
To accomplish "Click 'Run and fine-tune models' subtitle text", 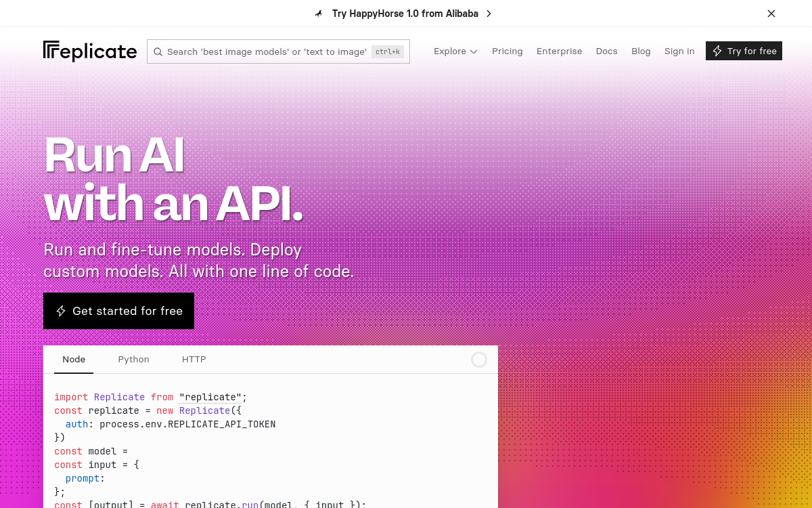I will (198, 261).
